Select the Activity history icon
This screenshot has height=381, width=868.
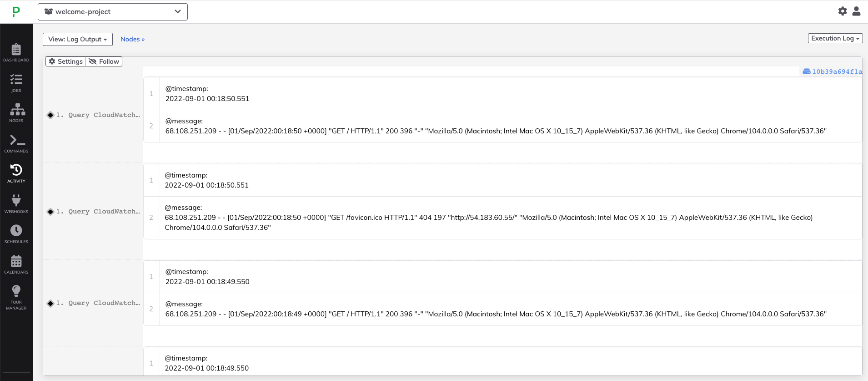(16, 173)
